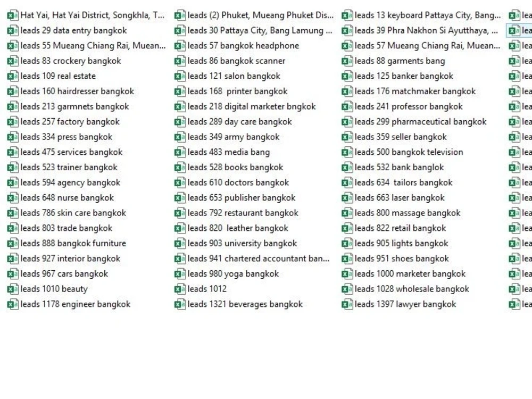The width and height of the screenshot is (532, 399).
Task: Select file 'leads 903 university bangkok'
Action: 242,244
